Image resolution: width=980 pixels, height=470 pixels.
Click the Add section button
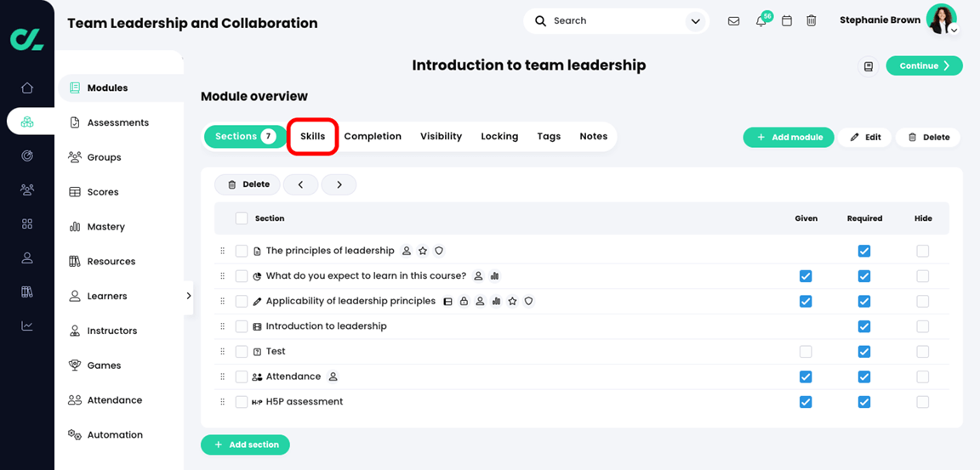(245, 445)
